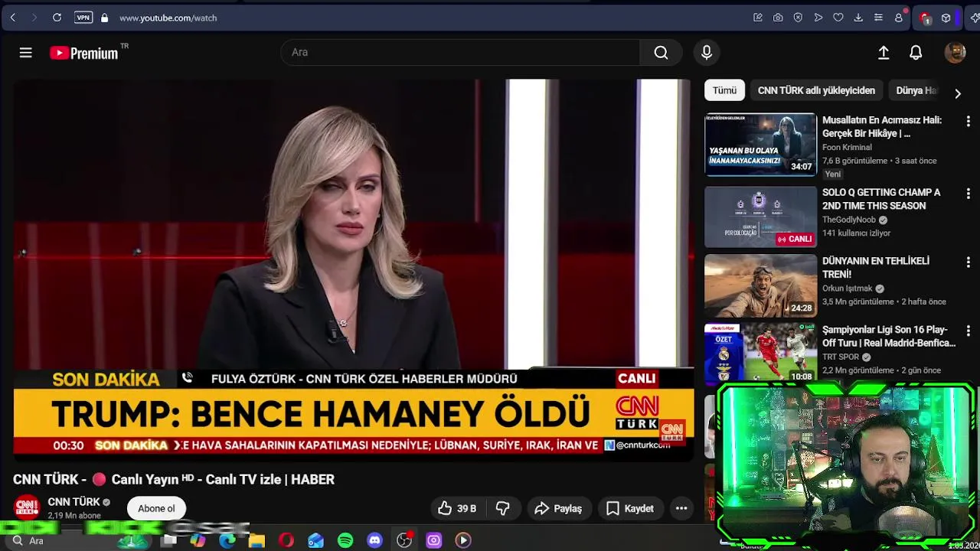The image size is (980, 551).
Task: Focus the YouTube search box 'Ara'
Action: point(459,52)
